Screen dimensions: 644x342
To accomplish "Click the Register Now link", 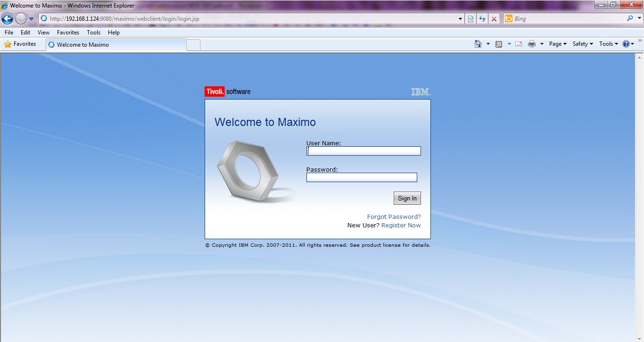I will tap(401, 225).
